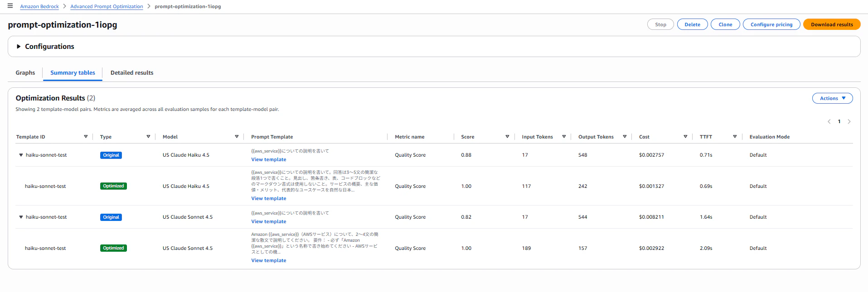Click the Prompt Template column header
Viewport: 868px width, 292px height.
coord(272,137)
